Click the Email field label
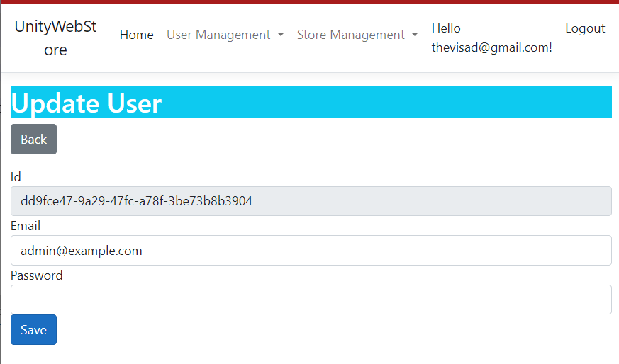619x364 pixels. [x=26, y=226]
